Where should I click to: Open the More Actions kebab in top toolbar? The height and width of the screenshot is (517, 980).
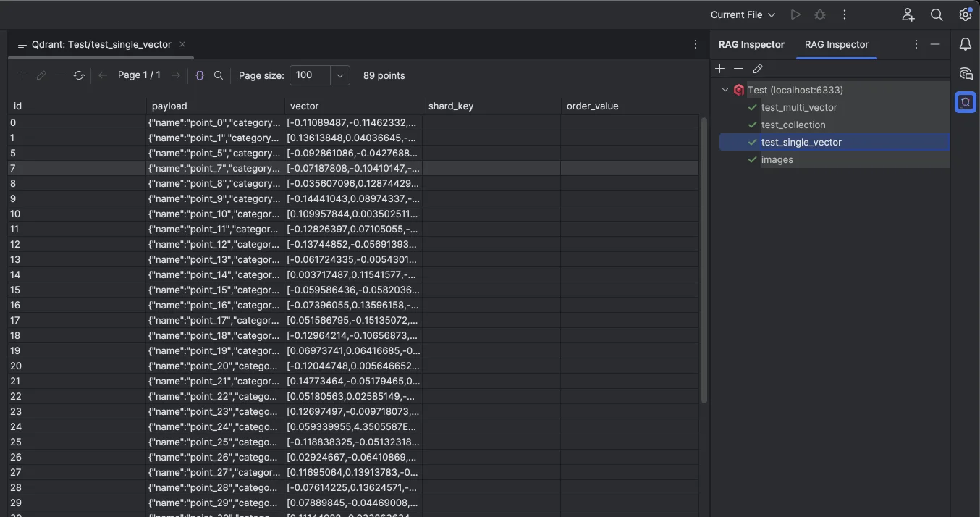[845, 14]
